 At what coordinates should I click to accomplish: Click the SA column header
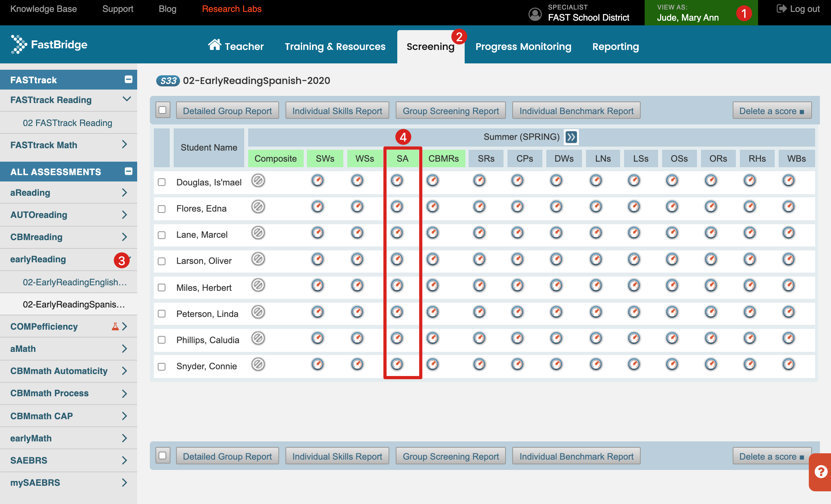tap(402, 158)
